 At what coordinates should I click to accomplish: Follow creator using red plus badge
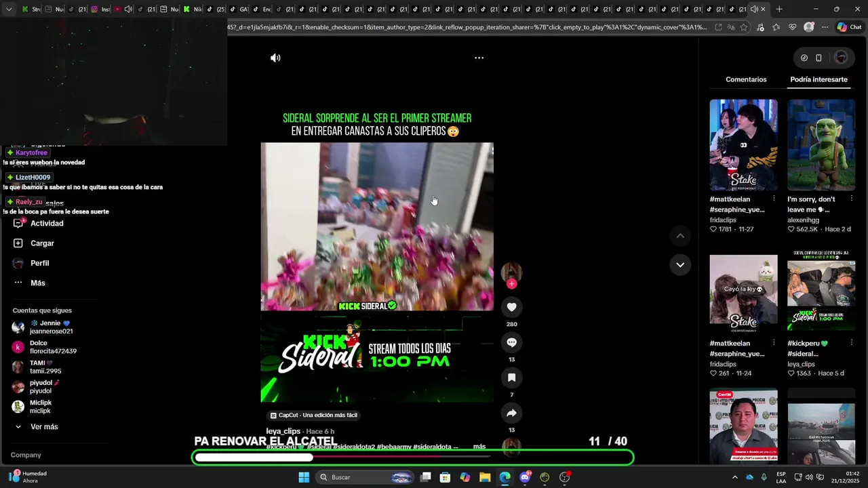click(x=511, y=284)
